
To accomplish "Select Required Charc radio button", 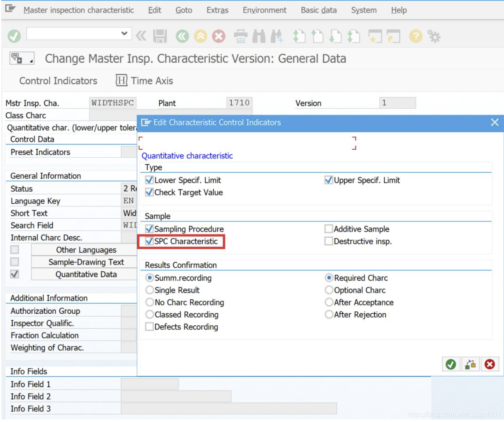I will (329, 278).
